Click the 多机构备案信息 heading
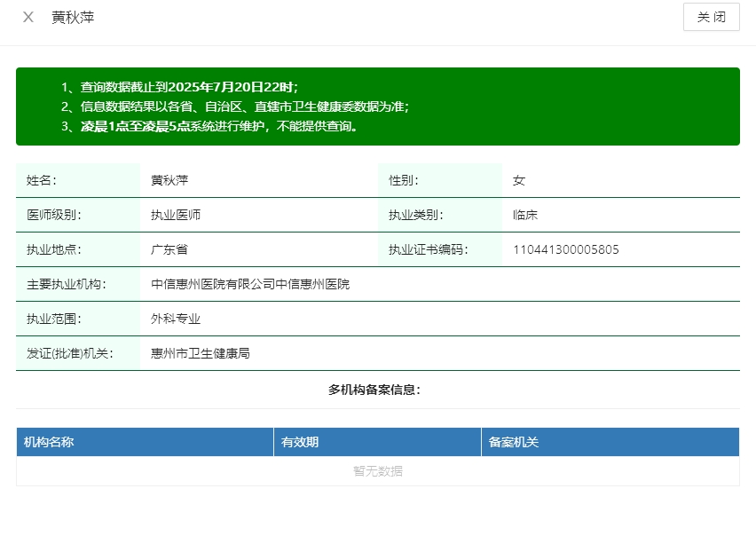Screen dimensions: 756x552 374,390
